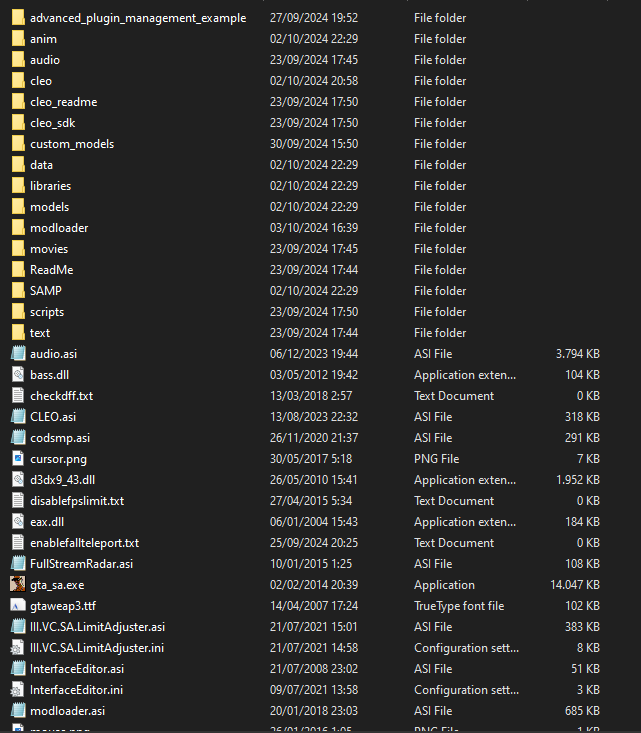Image resolution: width=641 pixels, height=733 pixels.
Task: Click the size value 14.047 KB
Action: pos(575,585)
